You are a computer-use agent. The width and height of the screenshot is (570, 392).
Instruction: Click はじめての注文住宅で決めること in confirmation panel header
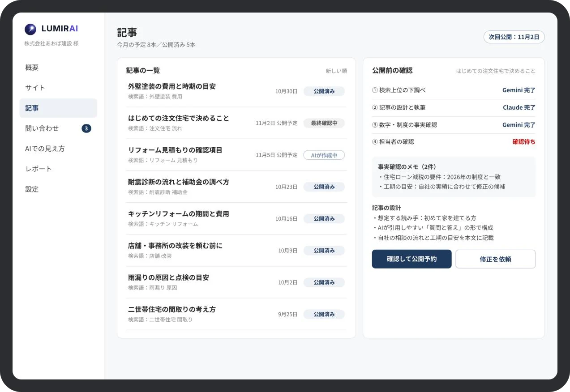[496, 71]
